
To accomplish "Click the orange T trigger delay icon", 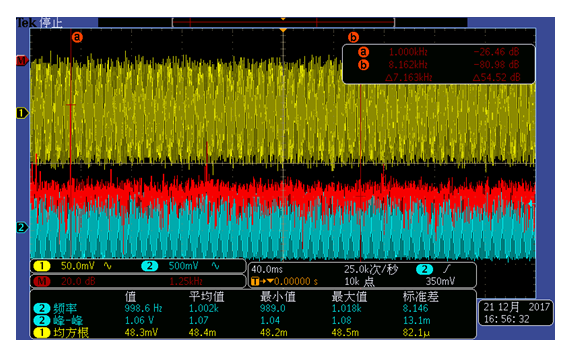I will click(x=255, y=281).
